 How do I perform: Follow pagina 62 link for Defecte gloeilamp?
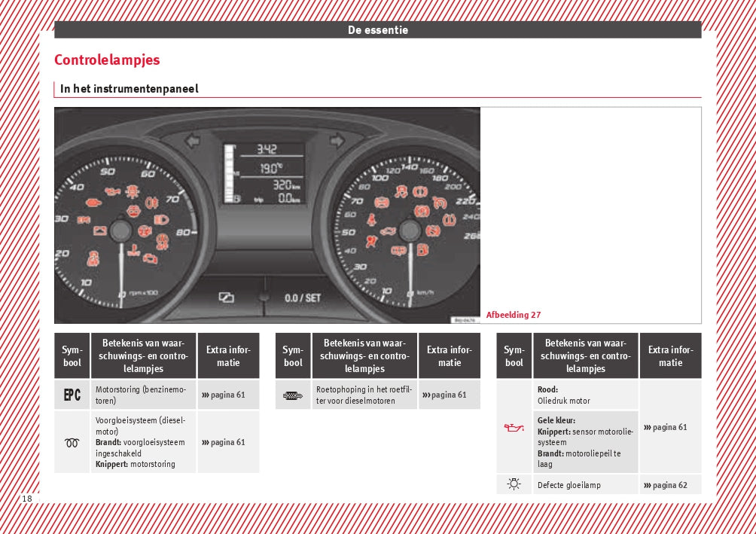tap(666, 485)
